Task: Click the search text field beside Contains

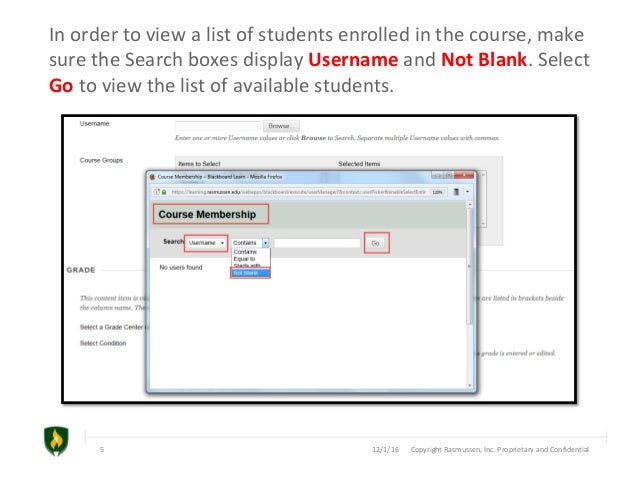Action: point(317,243)
